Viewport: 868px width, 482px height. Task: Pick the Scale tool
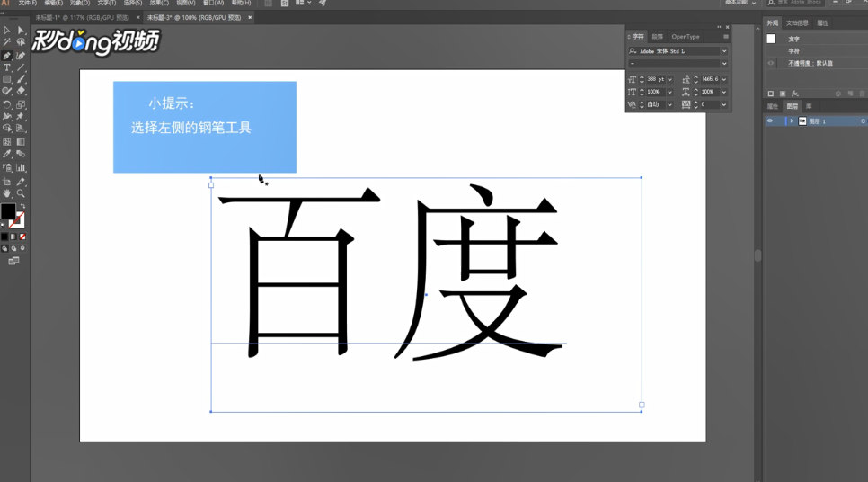[x=21, y=104]
